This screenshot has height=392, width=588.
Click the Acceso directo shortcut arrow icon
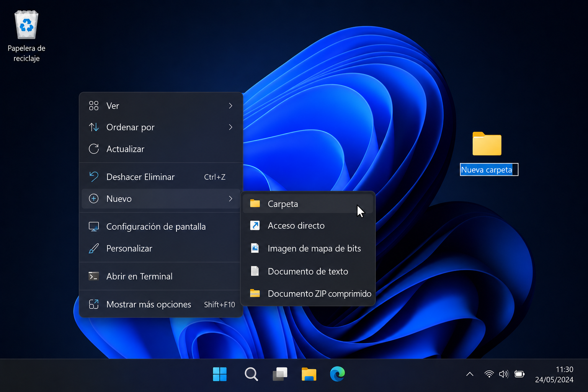pyautogui.click(x=255, y=225)
